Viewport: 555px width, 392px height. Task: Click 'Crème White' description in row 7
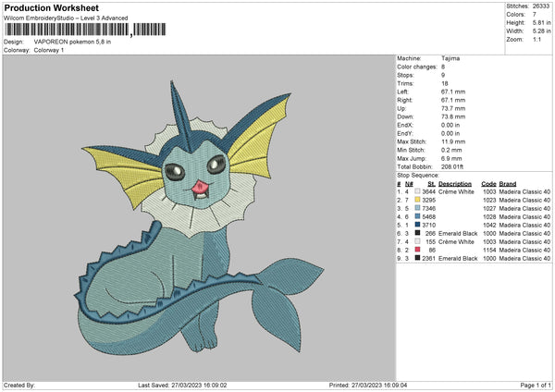click(456, 241)
